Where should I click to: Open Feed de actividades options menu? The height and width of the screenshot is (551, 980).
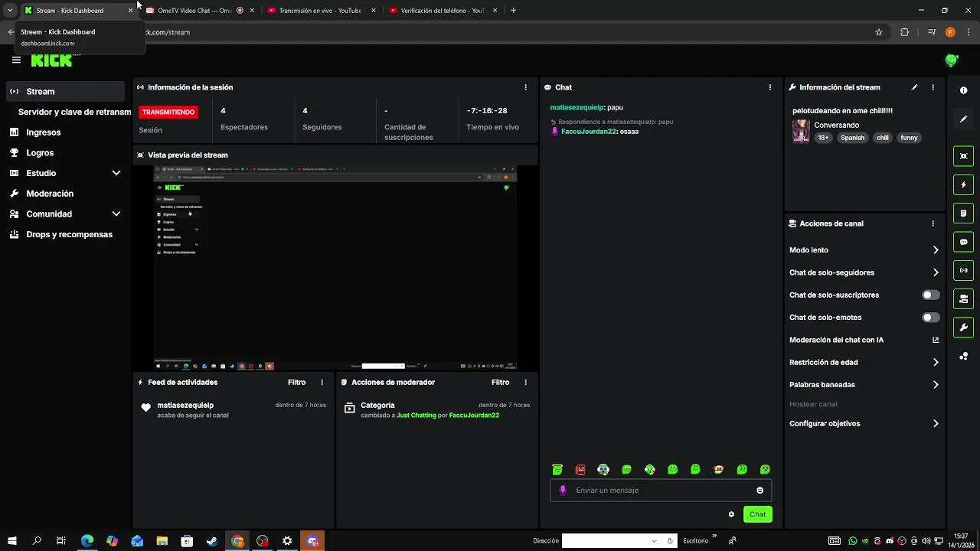click(322, 382)
